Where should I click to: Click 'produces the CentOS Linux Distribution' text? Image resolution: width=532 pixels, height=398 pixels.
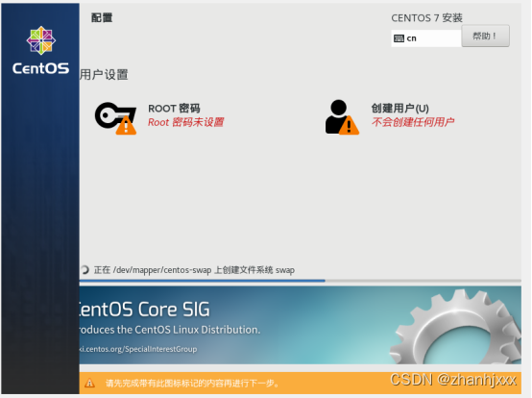coord(170,330)
